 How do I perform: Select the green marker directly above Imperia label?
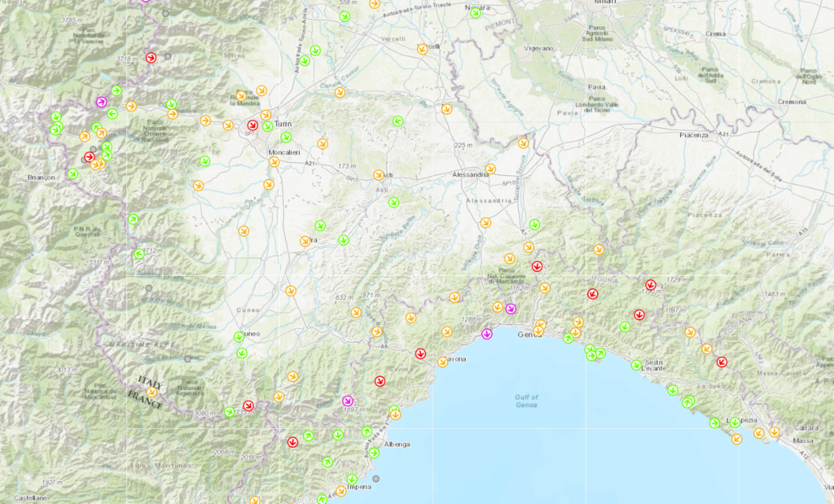click(352, 479)
